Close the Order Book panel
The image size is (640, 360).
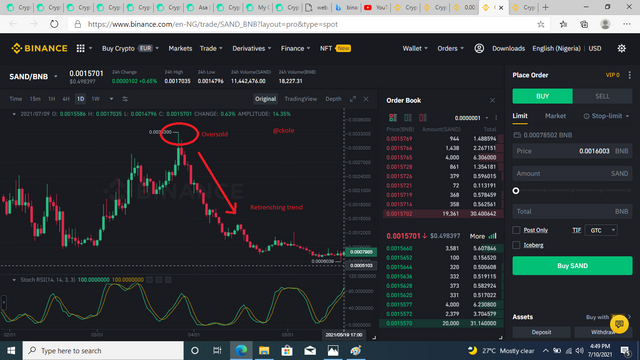(x=492, y=100)
